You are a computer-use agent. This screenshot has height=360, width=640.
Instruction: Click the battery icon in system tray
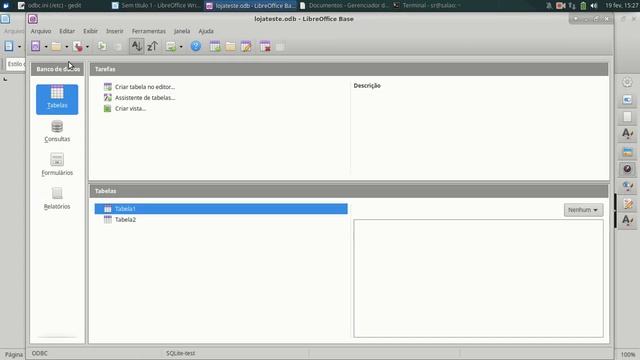tap(583, 6)
